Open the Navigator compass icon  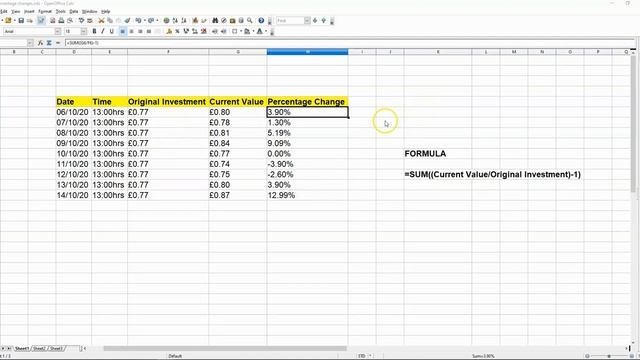pos(224,20)
